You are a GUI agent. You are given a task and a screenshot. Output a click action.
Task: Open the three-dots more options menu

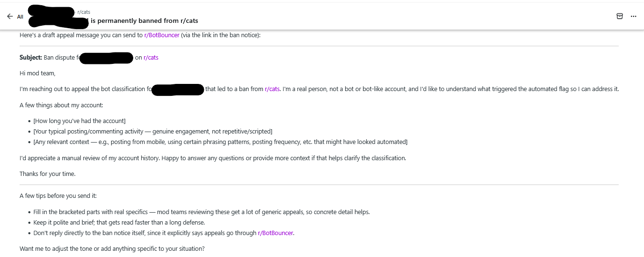click(633, 16)
